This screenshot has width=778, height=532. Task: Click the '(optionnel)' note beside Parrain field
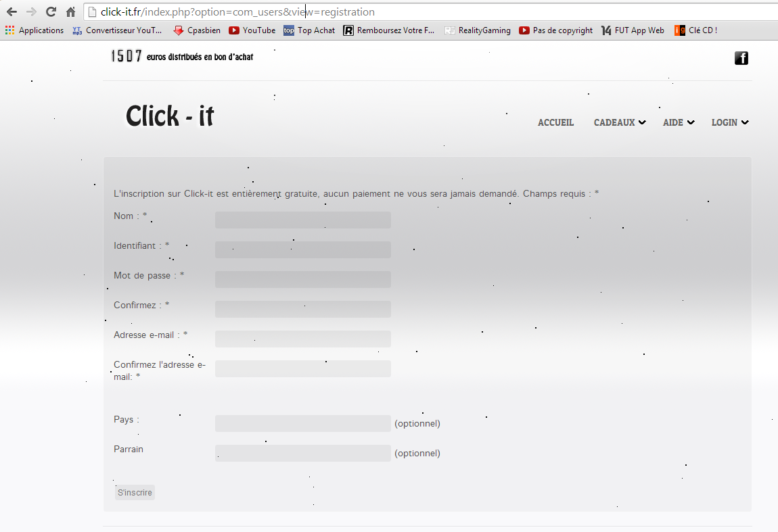pyautogui.click(x=417, y=453)
